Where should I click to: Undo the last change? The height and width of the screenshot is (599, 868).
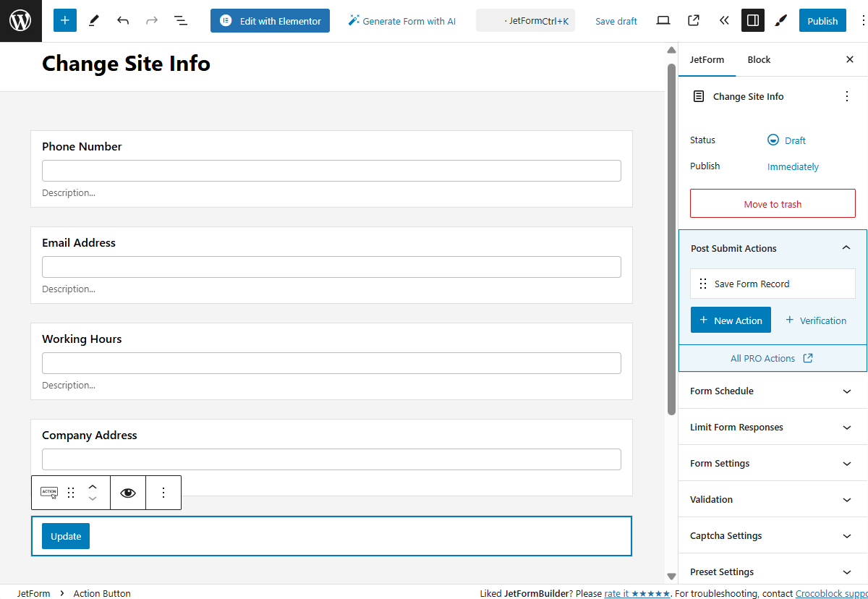(x=122, y=20)
